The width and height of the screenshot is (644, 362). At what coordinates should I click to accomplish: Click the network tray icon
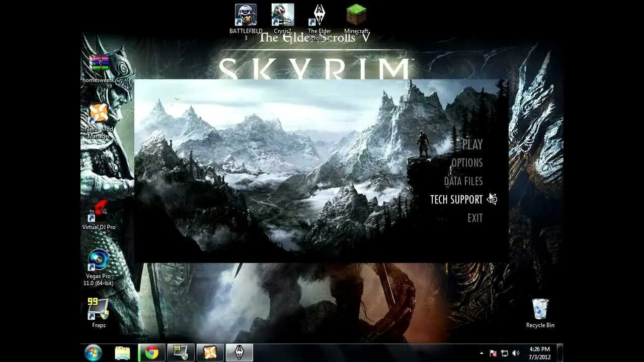coord(504,353)
